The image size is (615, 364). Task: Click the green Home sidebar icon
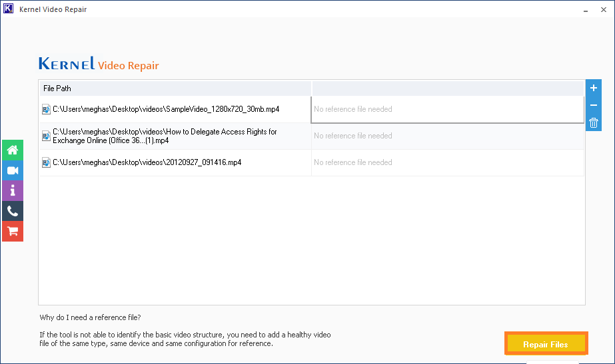[x=13, y=150]
